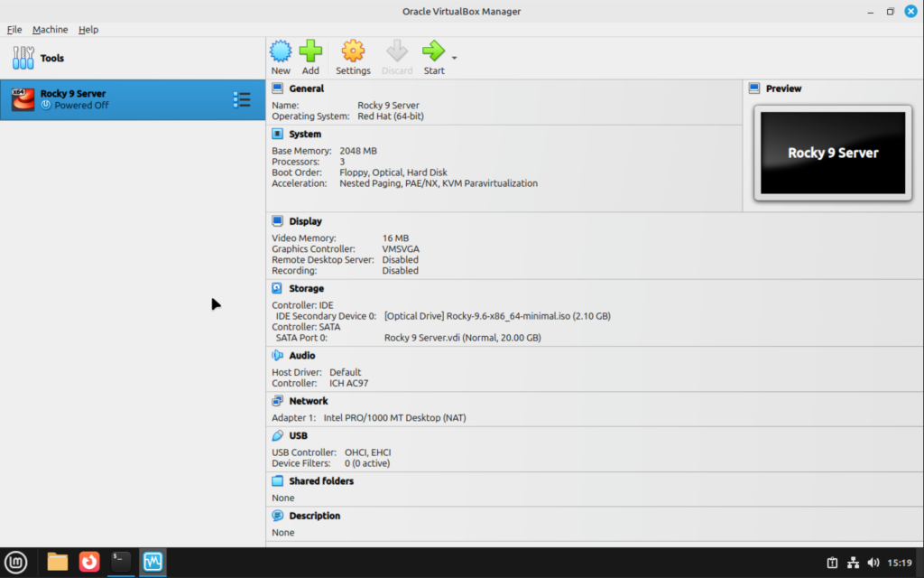Image resolution: width=924 pixels, height=578 pixels.
Task: Click the Tools menu icon
Action: pyautogui.click(x=23, y=58)
